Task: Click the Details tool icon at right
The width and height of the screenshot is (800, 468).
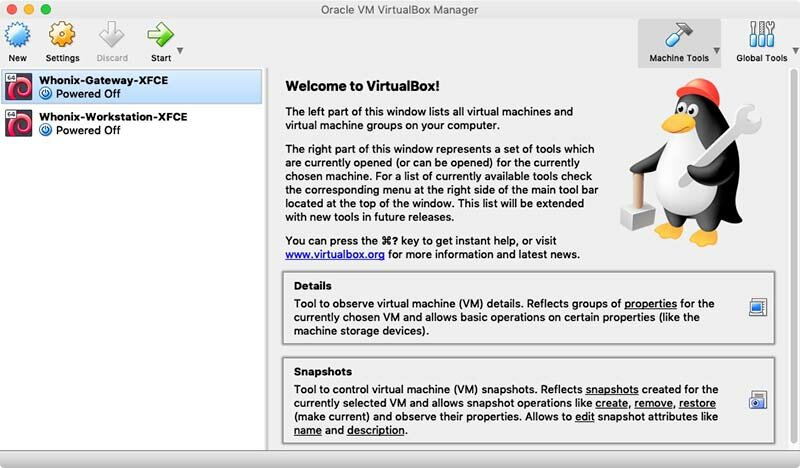Action: [x=757, y=307]
